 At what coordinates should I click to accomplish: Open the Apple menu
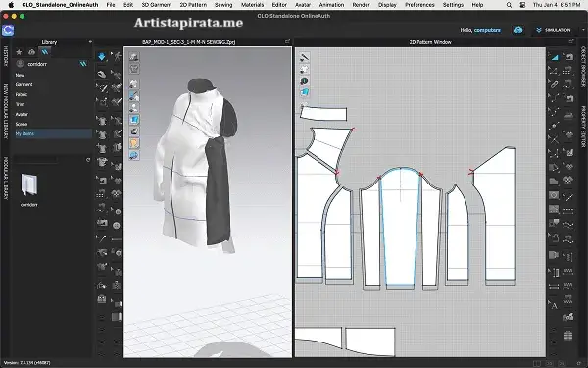point(11,5)
